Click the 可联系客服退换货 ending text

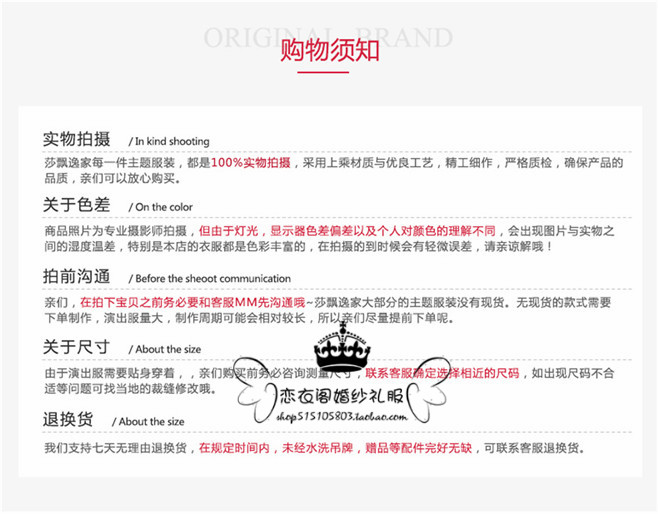coord(534,448)
